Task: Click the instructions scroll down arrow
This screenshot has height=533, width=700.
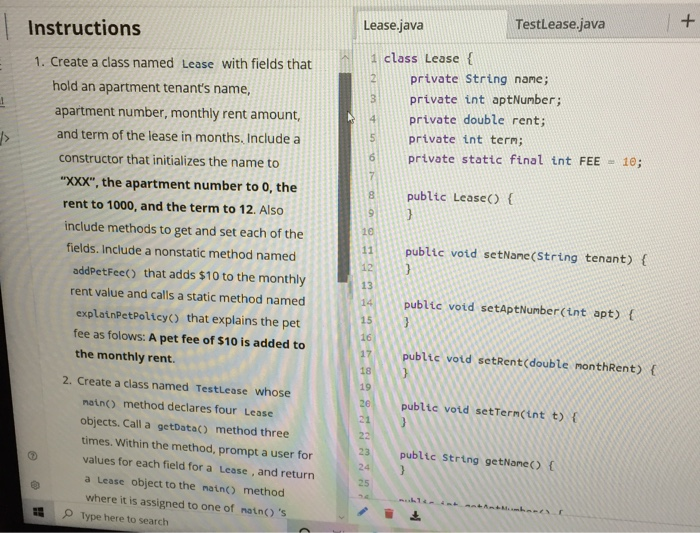Action: [x=341, y=517]
